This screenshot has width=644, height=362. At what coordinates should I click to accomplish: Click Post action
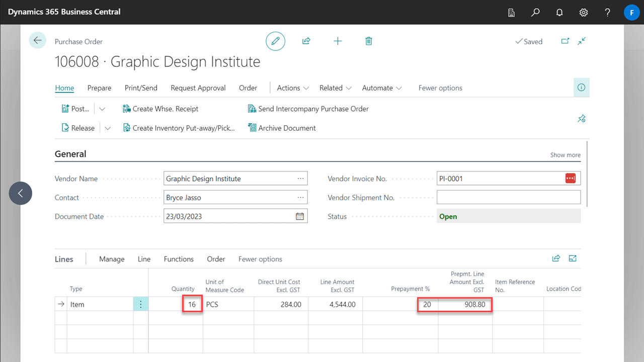pos(75,109)
